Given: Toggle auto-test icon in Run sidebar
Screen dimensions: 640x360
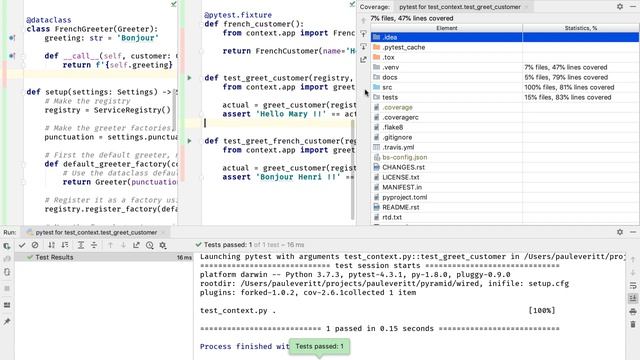Looking at the screenshot, I should (7, 272).
